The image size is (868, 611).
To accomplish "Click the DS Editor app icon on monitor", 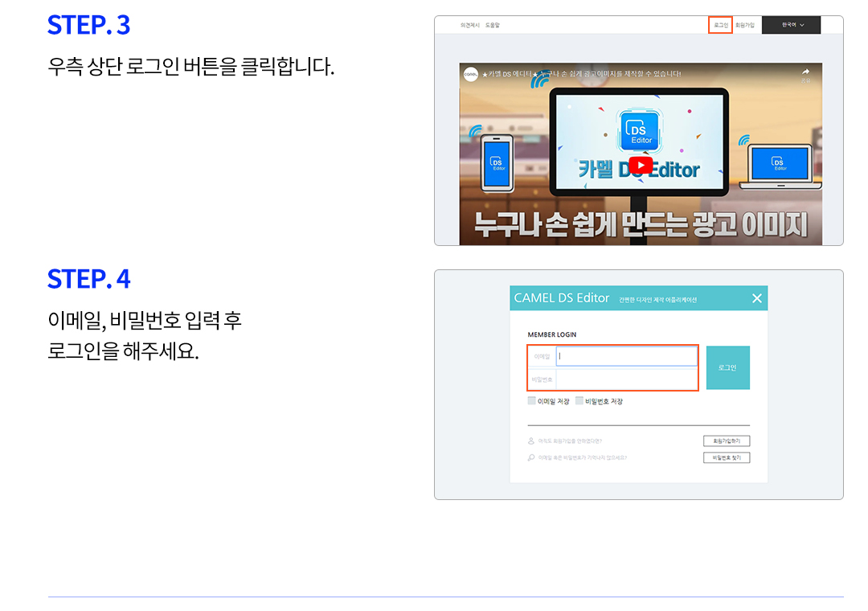I will click(639, 131).
